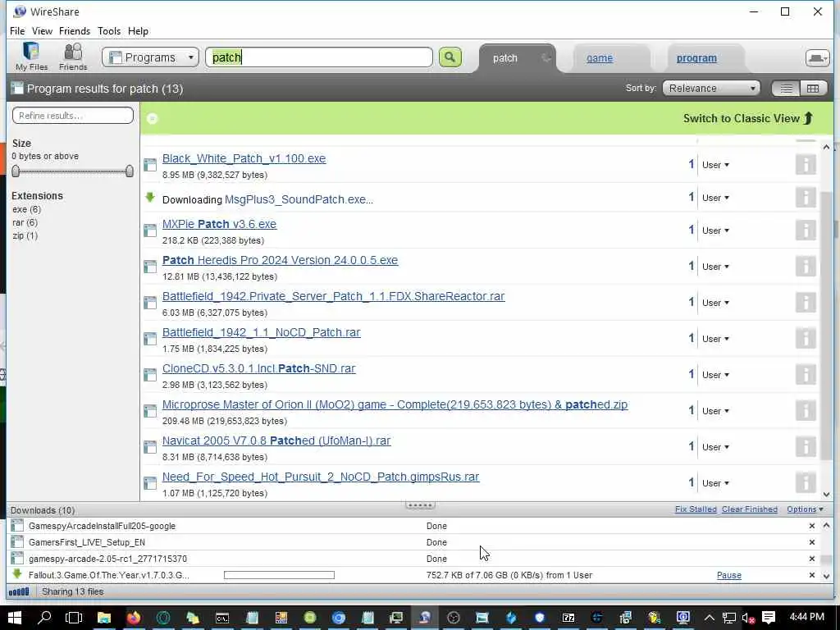Expand User dropdown for MsgPlus3_SoundPatch
Screen dimensions: 840x630
coord(715,198)
